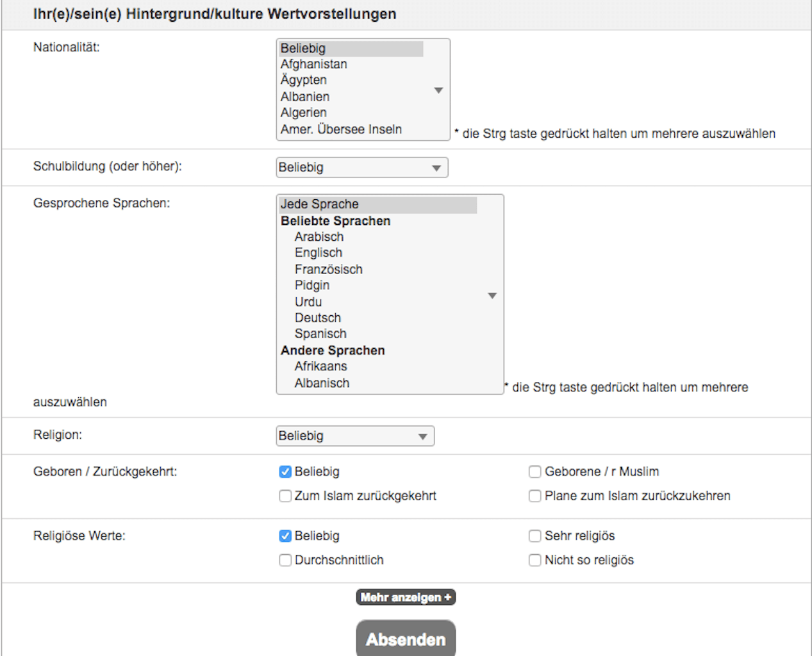Check Sehr religiös
This screenshot has height=656, width=812.
pos(534,536)
